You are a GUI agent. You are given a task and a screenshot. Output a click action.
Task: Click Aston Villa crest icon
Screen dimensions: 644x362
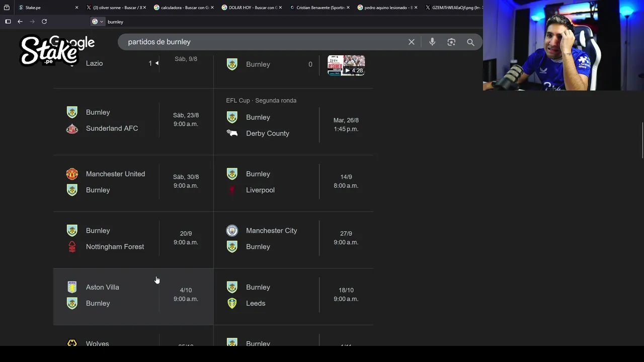[x=72, y=287]
